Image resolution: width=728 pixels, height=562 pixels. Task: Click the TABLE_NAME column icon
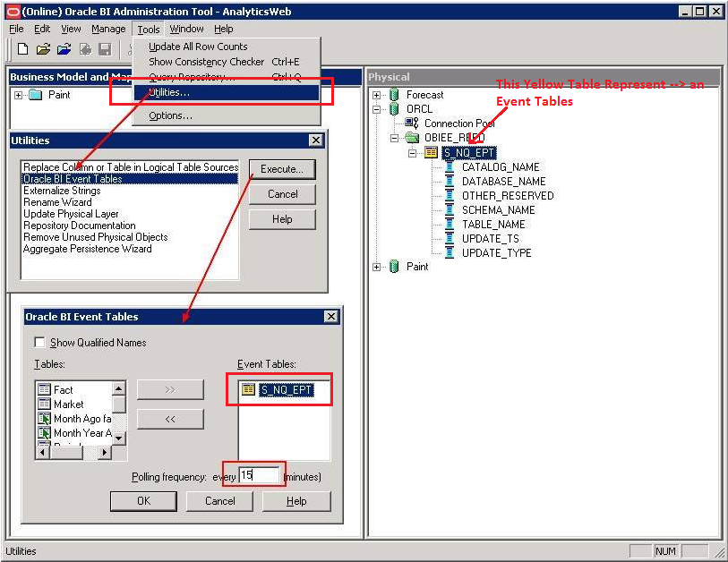tap(450, 224)
